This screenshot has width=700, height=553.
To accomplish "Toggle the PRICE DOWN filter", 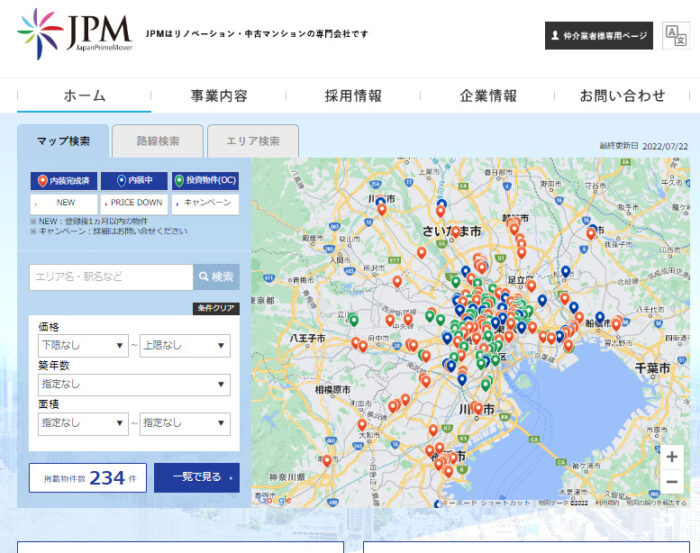I will (134, 204).
